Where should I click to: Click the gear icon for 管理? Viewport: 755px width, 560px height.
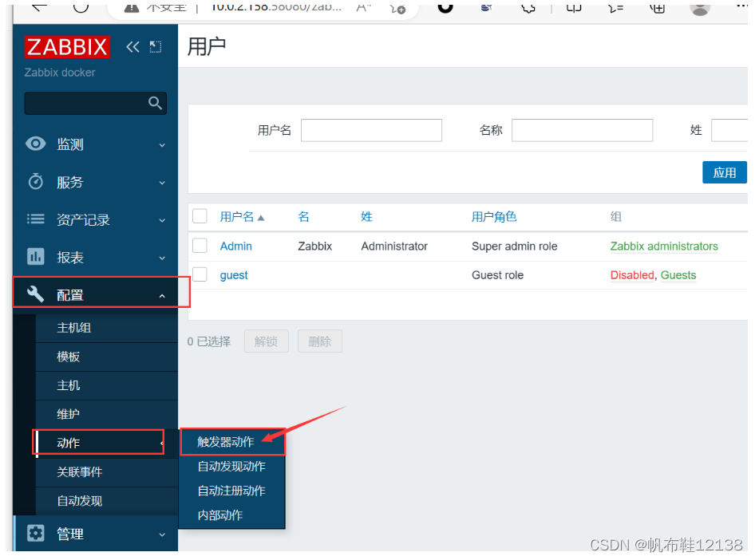click(x=36, y=533)
